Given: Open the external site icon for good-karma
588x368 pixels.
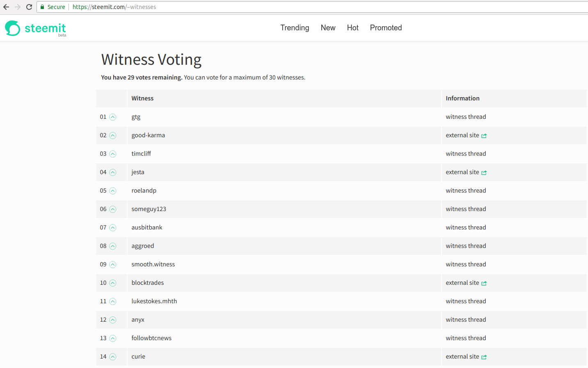Looking at the screenshot, I should pos(484,136).
